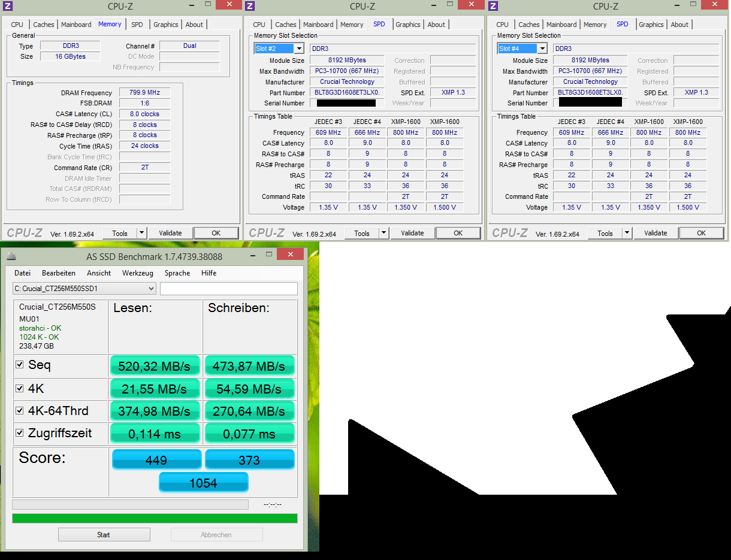Click the Tools button in the third CPU-Z window
The width and height of the screenshot is (731, 560).
[605, 233]
